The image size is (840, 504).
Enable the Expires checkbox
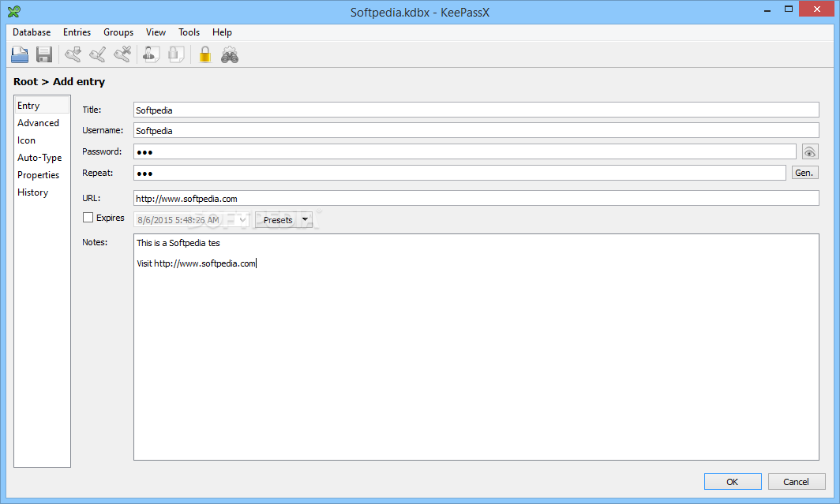[88, 217]
